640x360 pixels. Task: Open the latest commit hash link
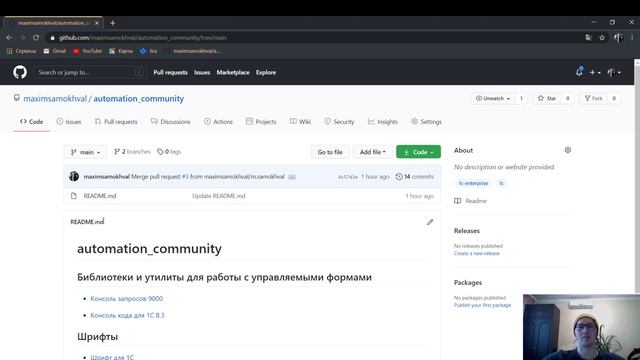coord(348,177)
